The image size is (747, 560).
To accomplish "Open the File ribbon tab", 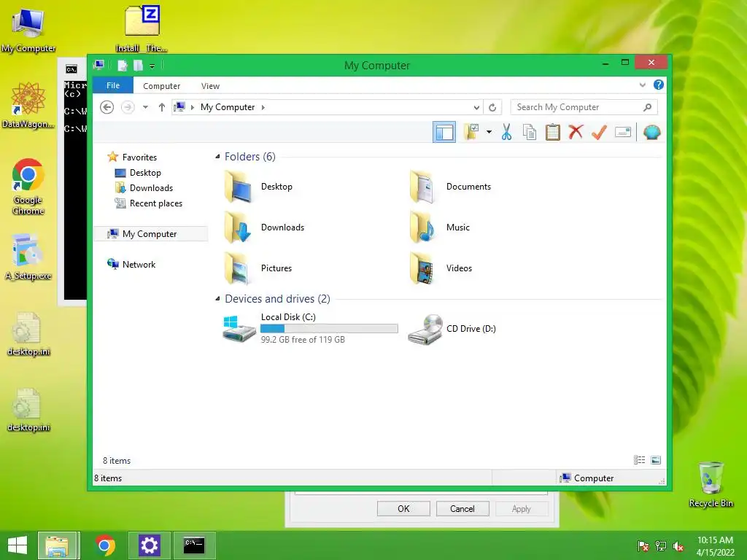I will click(113, 86).
